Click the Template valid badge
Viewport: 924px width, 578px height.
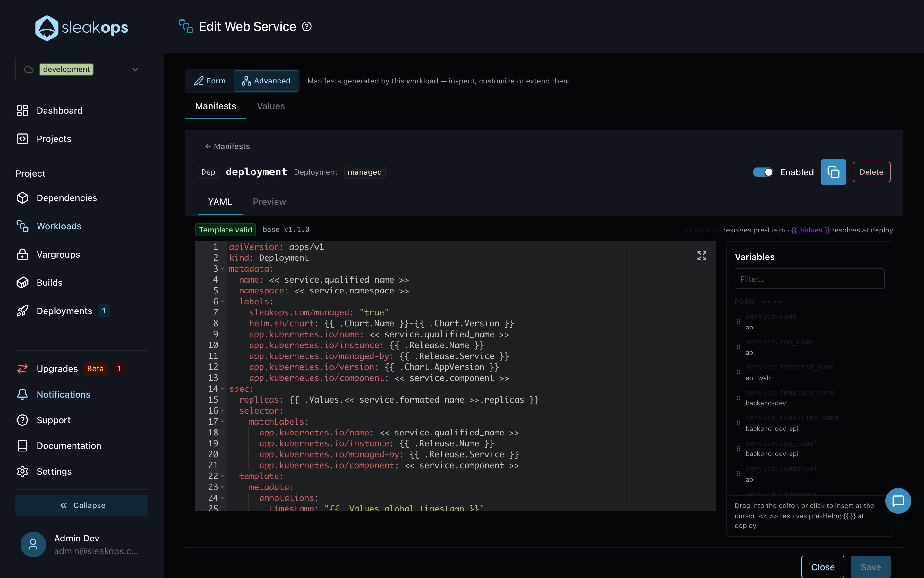[225, 230]
